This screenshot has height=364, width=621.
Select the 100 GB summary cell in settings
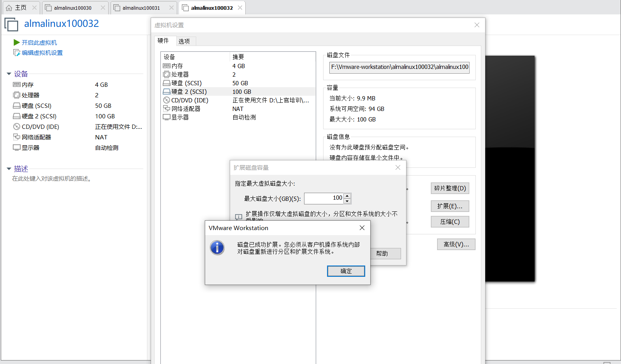click(242, 91)
